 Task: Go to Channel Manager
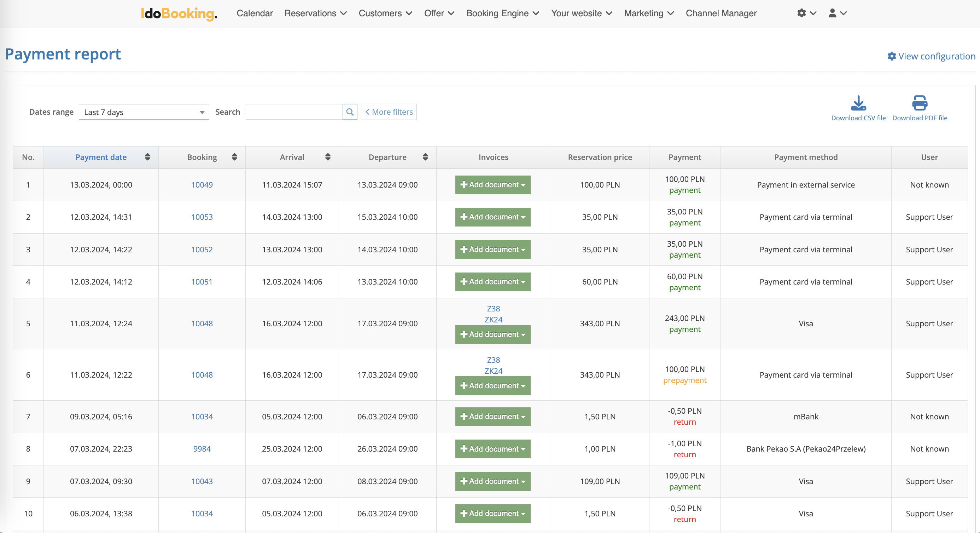point(721,13)
